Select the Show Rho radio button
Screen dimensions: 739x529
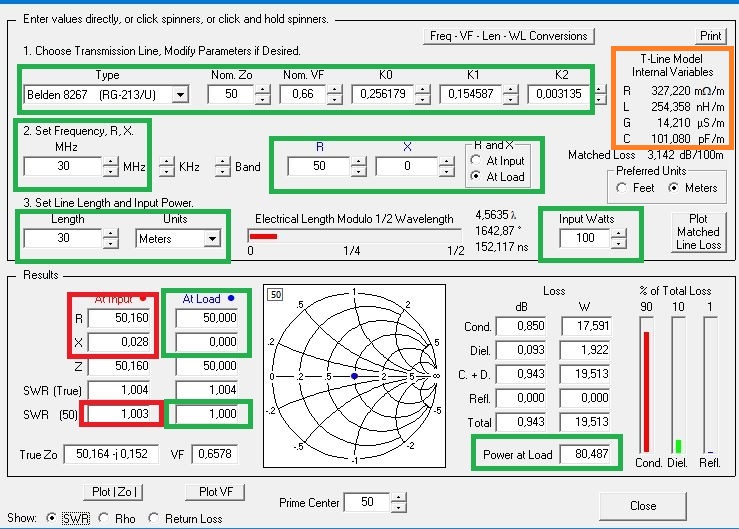(x=104, y=518)
